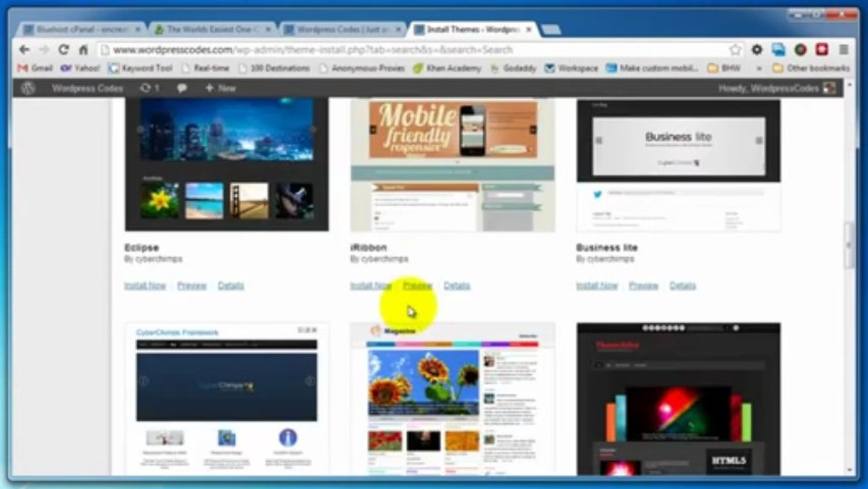Click the Magazine theme thumbnail with sunflowers
The width and height of the screenshot is (868, 489).
453,399
